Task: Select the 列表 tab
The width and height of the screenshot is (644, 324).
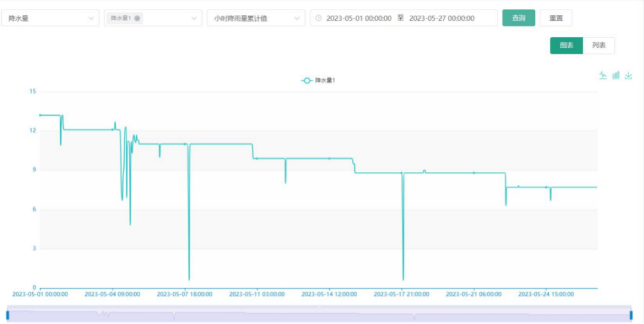Action: (599, 45)
